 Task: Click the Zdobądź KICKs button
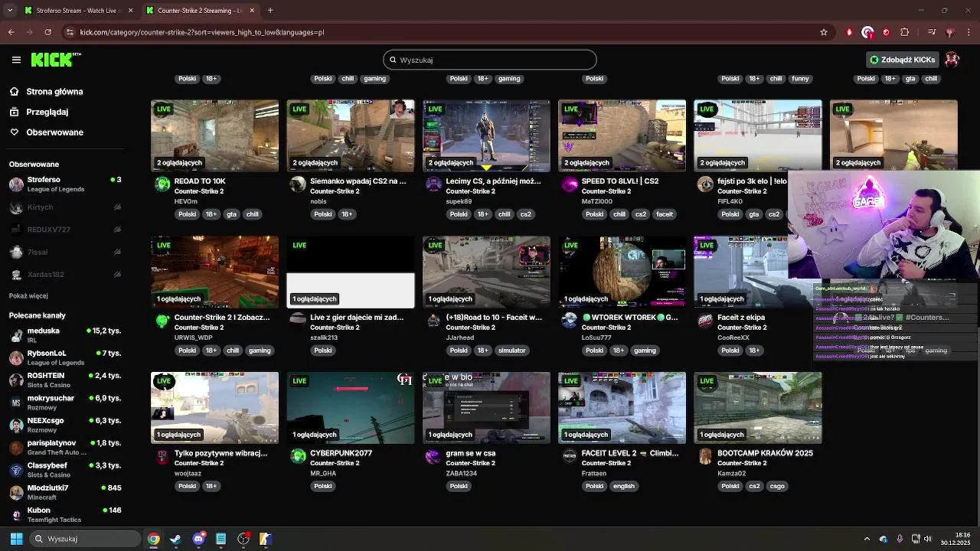pos(903,60)
